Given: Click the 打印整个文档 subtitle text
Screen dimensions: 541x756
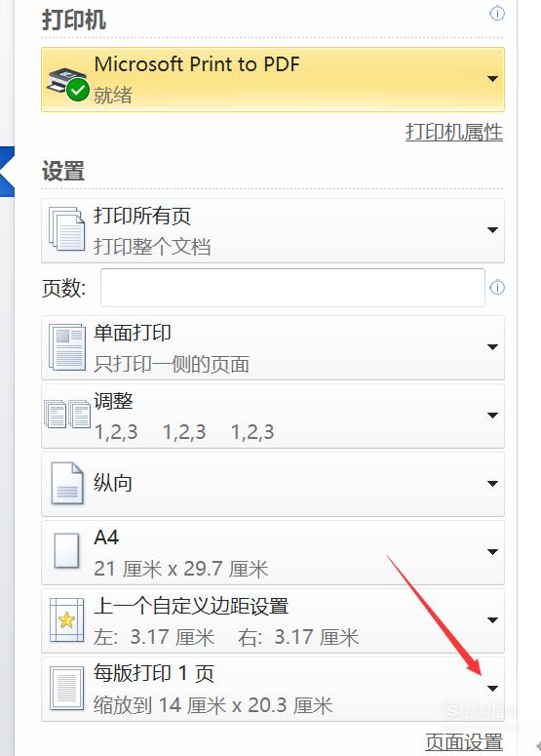Looking at the screenshot, I should click(x=152, y=247).
